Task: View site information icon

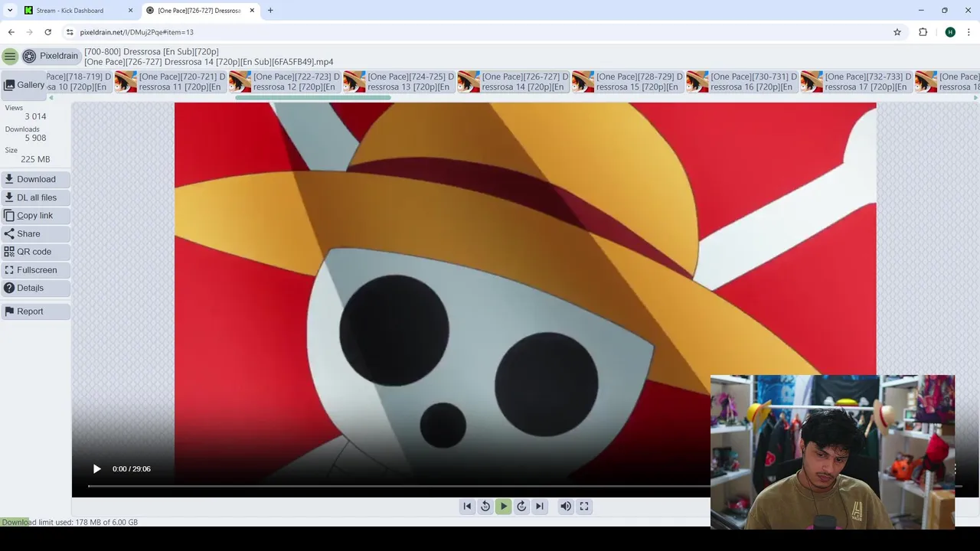Action: (70, 32)
